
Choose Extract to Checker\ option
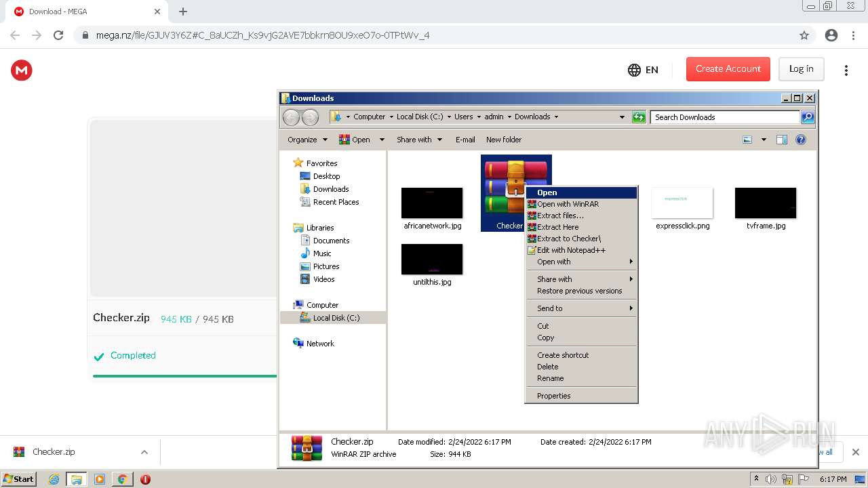[x=581, y=239]
